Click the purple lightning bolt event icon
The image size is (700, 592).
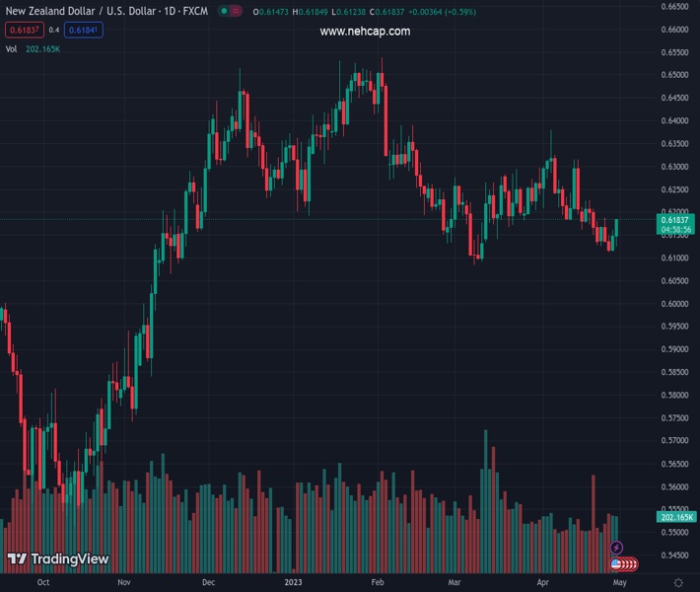617,548
